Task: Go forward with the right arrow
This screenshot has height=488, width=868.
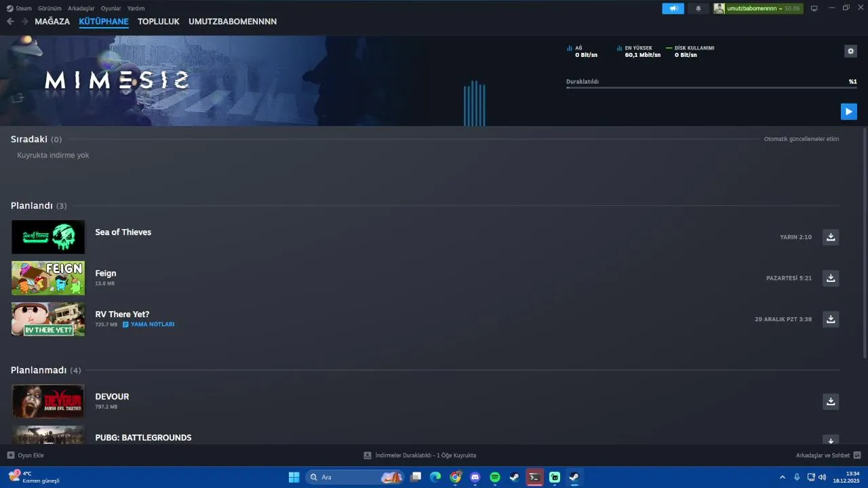Action: pyautogui.click(x=24, y=22)
